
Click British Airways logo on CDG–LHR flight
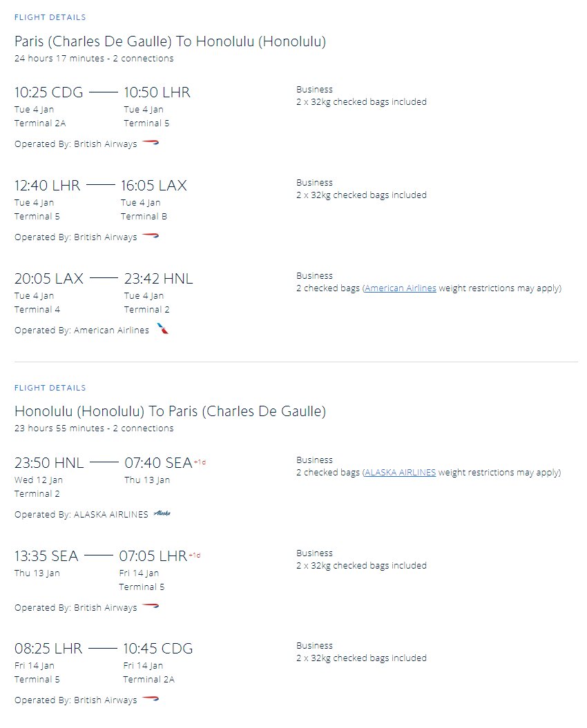tap(151, 143)
